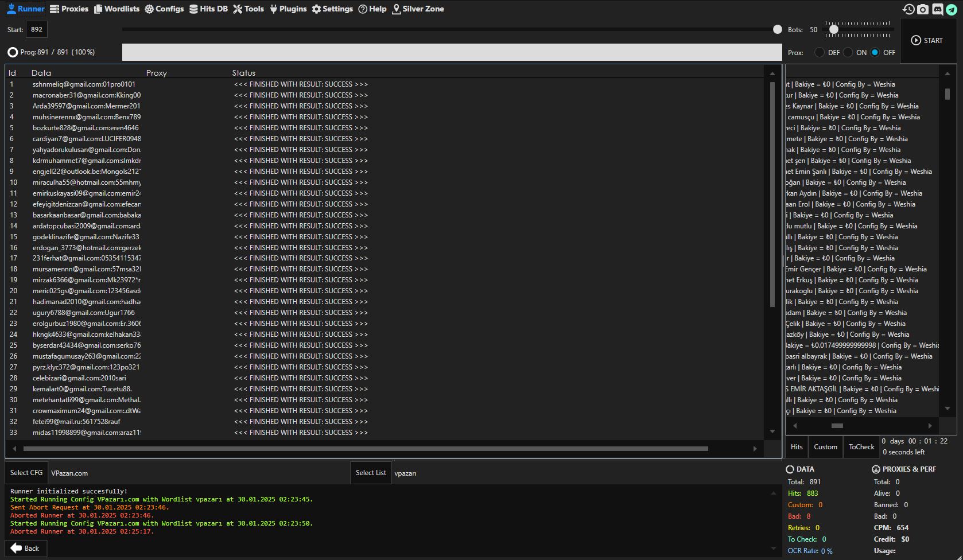
Task: Click the Start value field showing 892
Action: click(x=37, y=29)
